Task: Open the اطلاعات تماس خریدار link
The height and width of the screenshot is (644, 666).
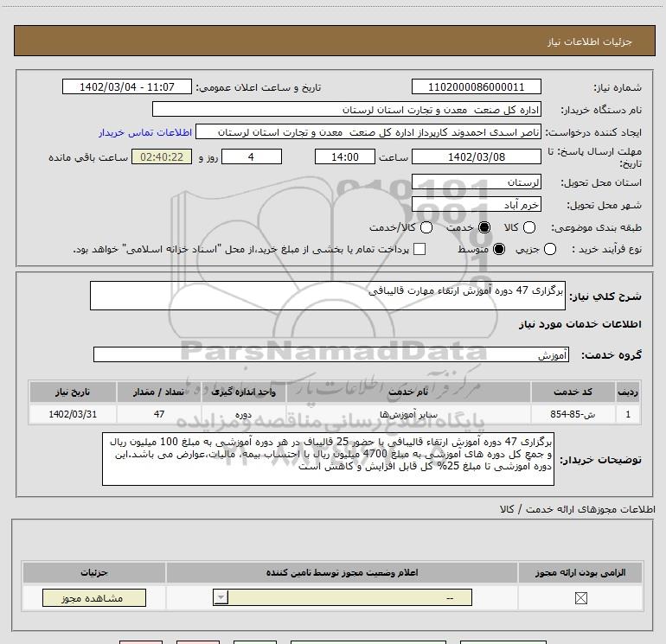Action: [145, 132]
